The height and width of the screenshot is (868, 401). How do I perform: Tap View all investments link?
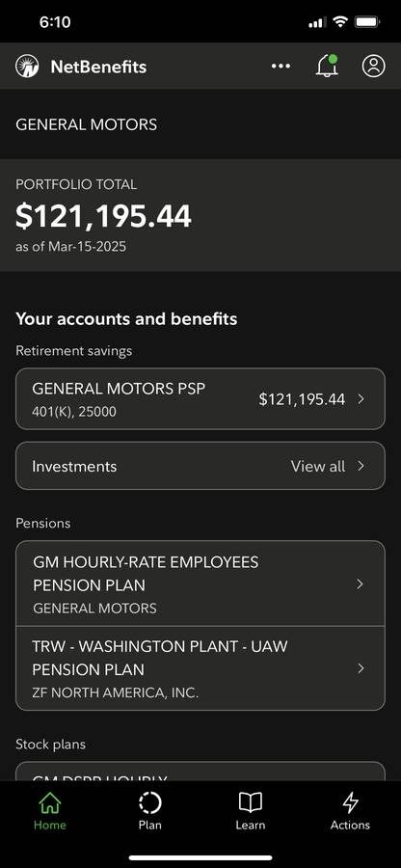click(318, 466)
